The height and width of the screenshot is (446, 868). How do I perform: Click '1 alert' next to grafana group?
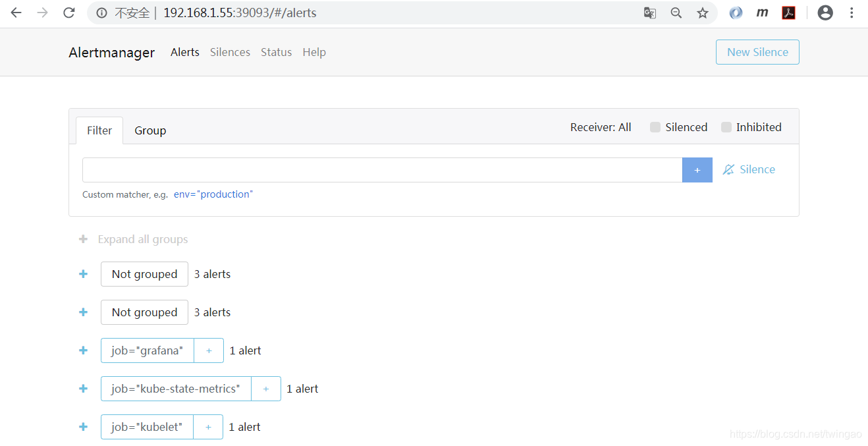coord(246,350)
